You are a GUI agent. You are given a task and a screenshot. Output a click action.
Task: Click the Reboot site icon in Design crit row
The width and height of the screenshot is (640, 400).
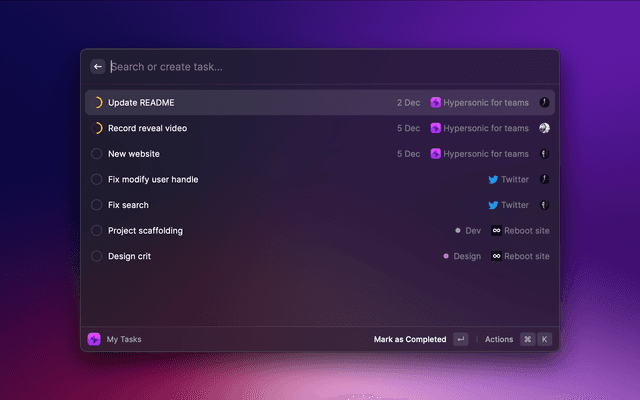(x=495, y=256)
